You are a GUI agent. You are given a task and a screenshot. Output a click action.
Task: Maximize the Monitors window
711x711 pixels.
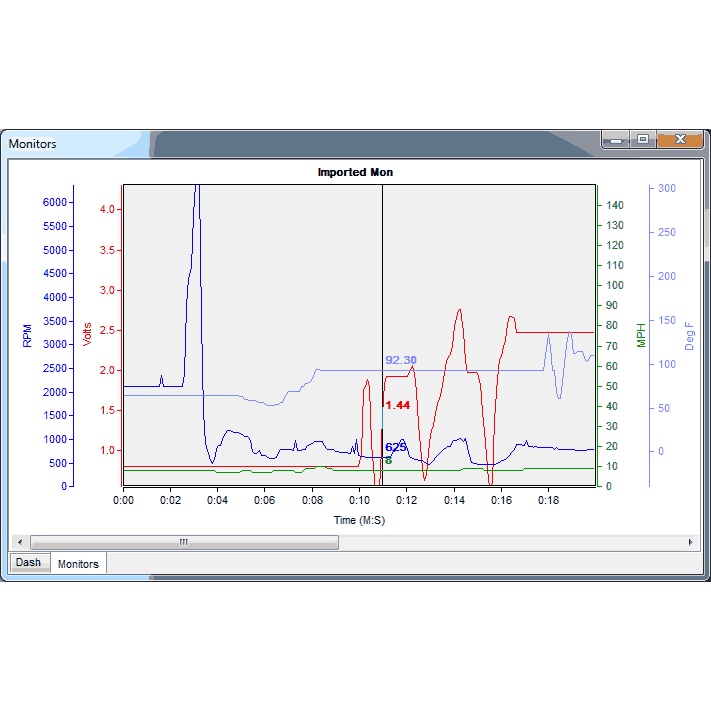[643, 140]
